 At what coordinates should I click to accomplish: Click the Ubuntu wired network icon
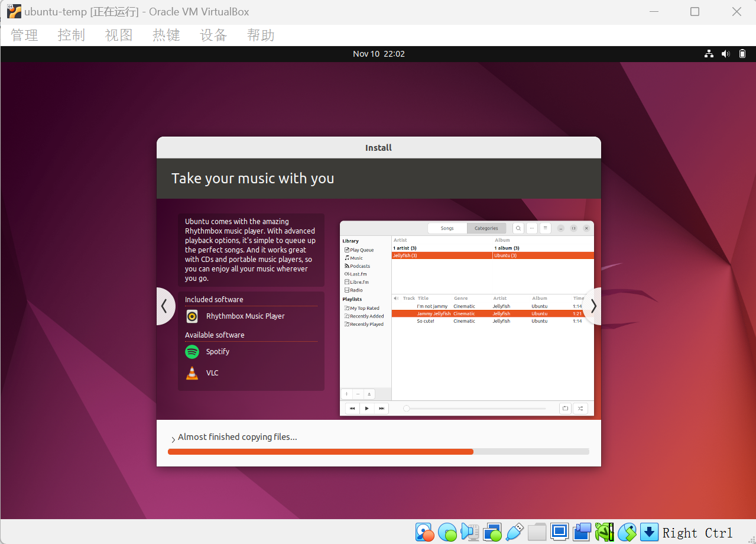(709, 54)
